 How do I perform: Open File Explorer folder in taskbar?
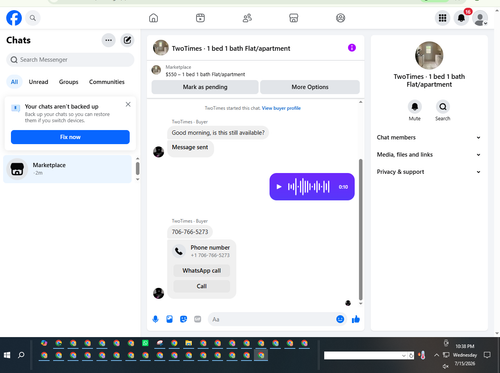(189, 343)
